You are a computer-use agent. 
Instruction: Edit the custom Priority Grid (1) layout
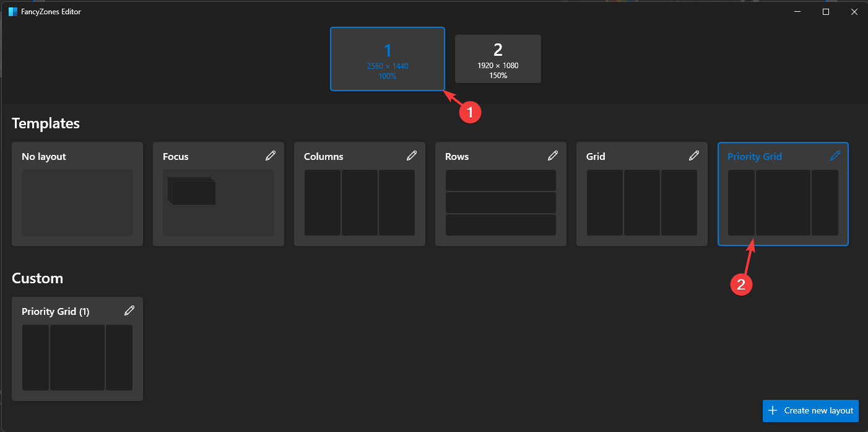click(x=129, y=311)
